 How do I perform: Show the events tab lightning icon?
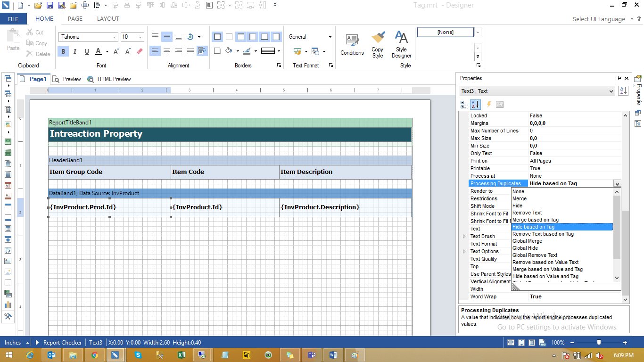click(x=488, y=104)
